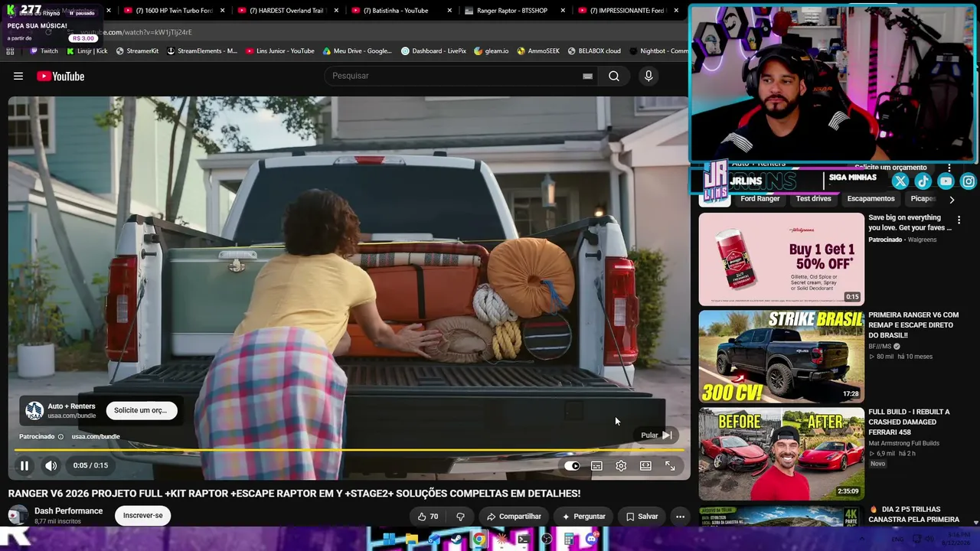
Task: Open the usaa.com/bundle sponsor link
Action: pos(96,436)
